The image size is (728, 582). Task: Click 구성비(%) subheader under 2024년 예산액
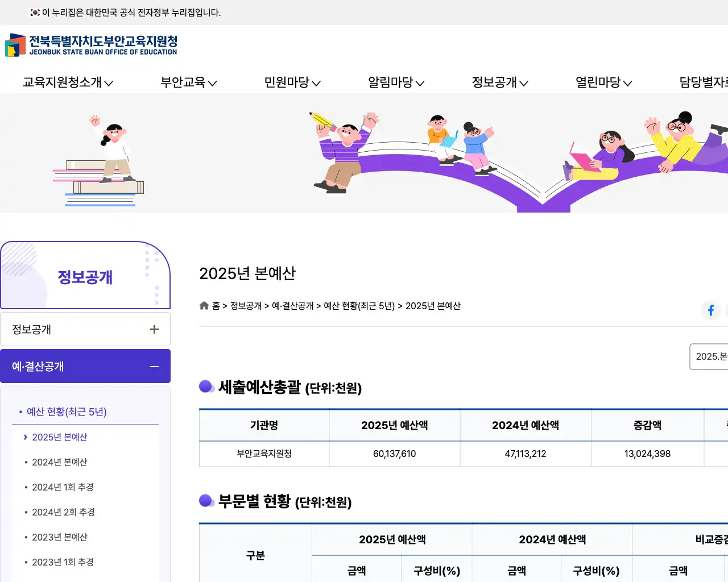pos(596,571)
